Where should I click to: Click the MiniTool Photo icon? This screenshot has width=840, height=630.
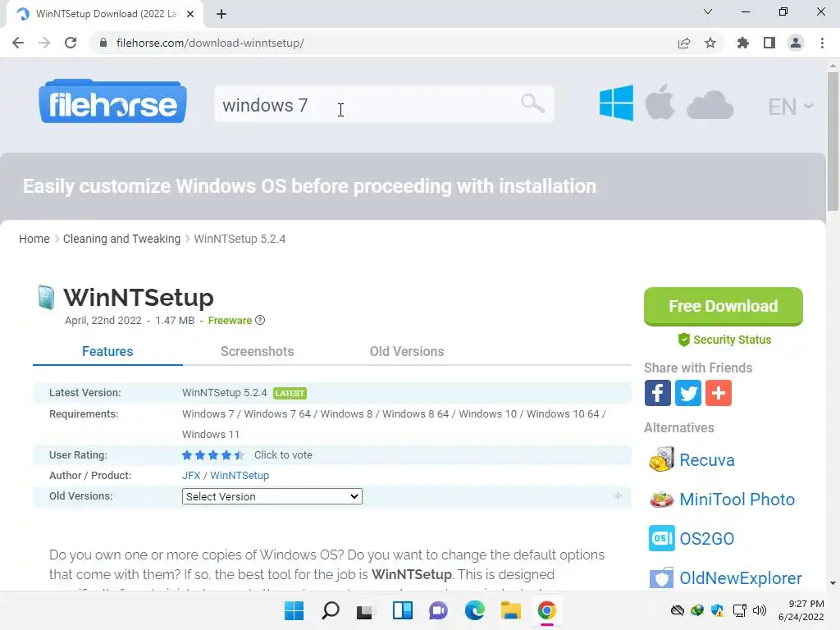[x=662, y=500]
